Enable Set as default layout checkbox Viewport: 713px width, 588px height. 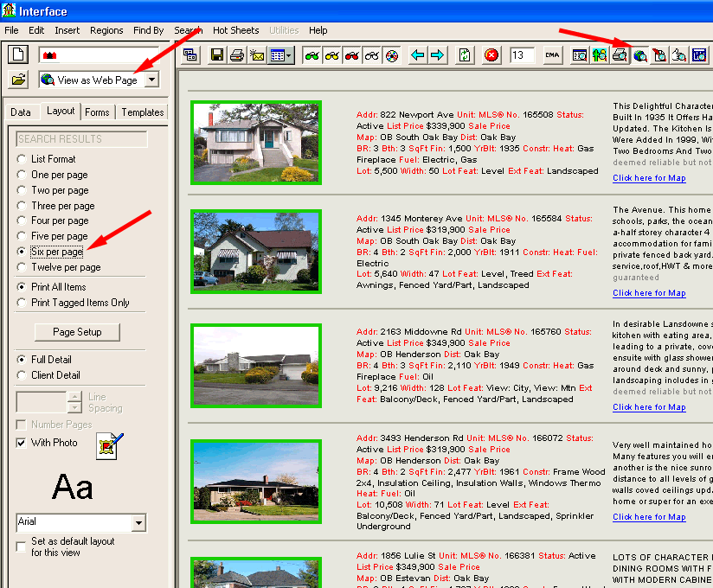(22, 546)
